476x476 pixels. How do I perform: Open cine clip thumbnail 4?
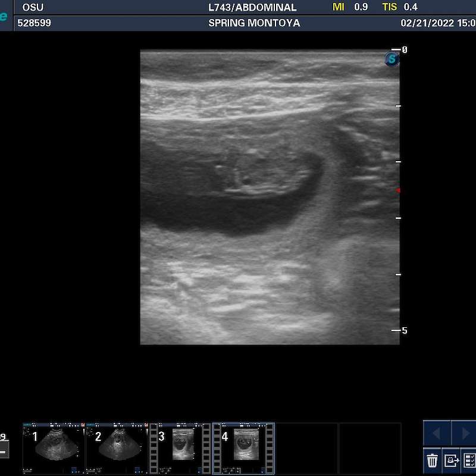pos(243,448)
